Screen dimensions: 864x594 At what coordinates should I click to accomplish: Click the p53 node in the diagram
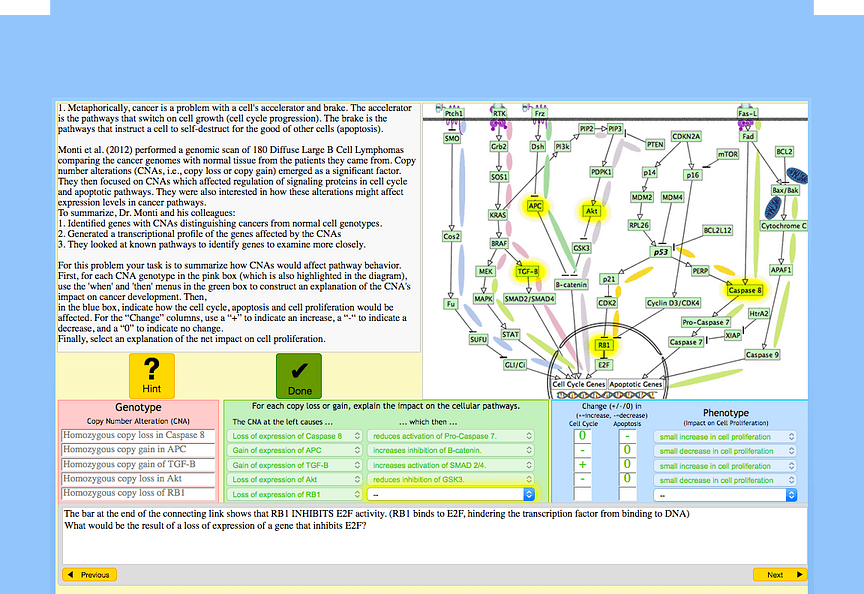pos(661,252)
